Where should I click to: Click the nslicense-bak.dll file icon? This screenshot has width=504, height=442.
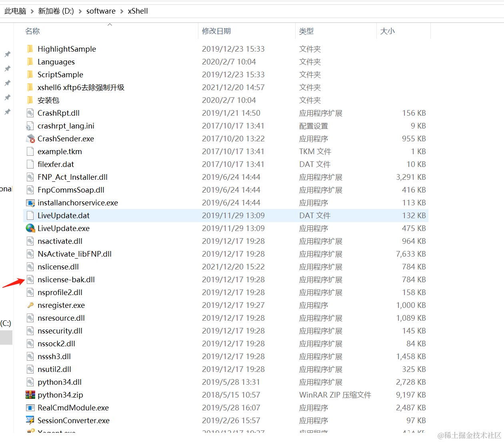(30, 279)
